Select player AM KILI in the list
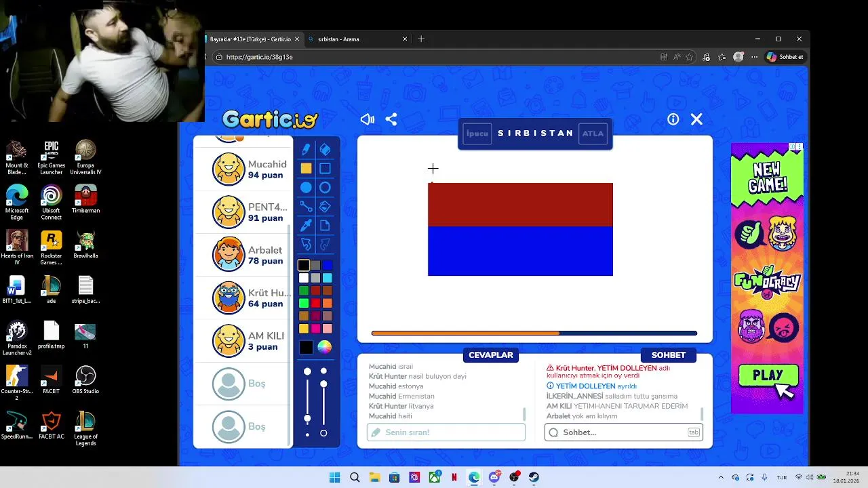This screenshot has height=488, width=868. click(x=243, y=341)
